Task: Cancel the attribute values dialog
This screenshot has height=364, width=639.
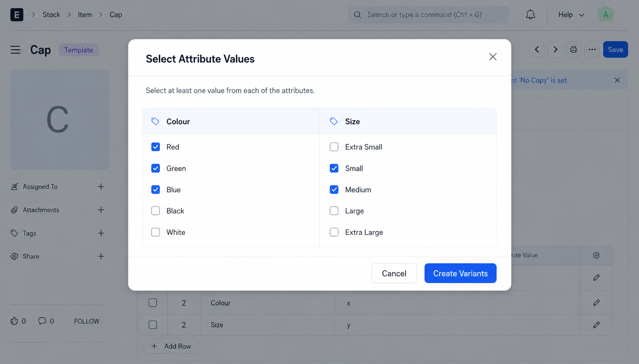Action: coord(394,273)
